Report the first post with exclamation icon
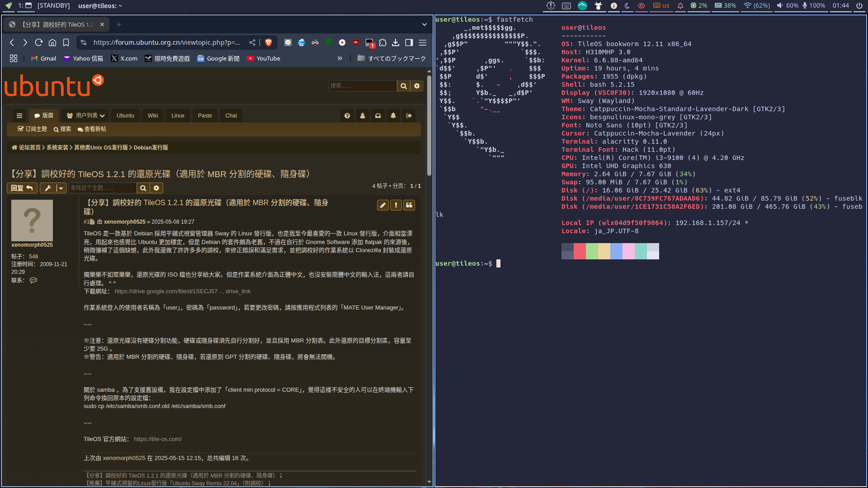 pyautogui.click(x=396, y=205)
